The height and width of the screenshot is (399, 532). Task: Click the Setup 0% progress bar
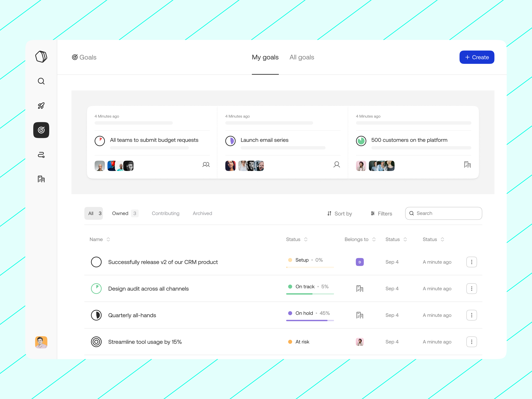[310, 267]
